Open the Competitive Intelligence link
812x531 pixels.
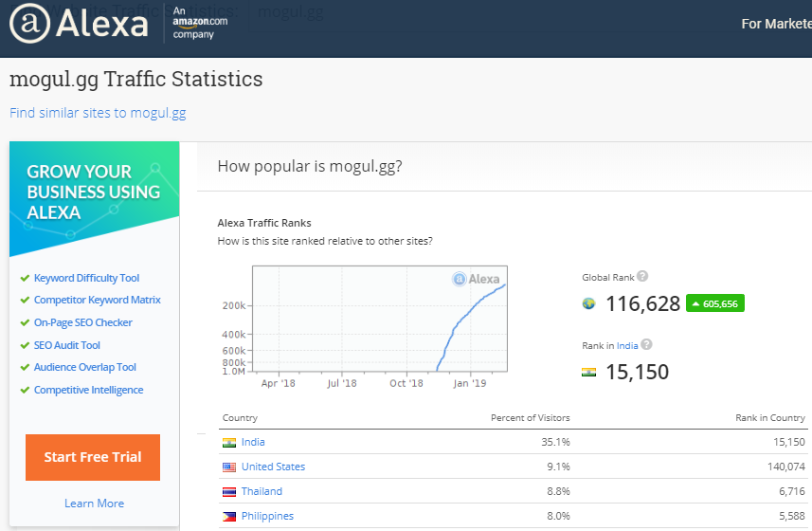(x=88, y=390)
